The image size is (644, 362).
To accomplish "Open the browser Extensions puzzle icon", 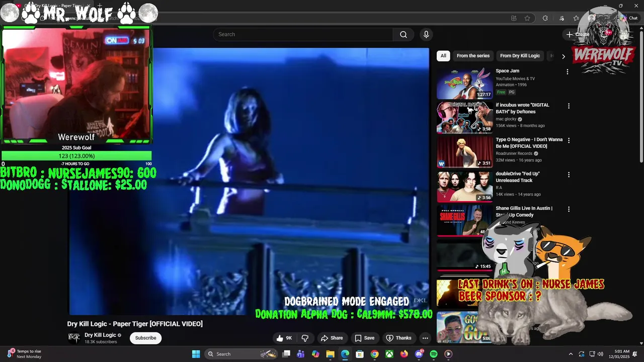I will 545,18.
